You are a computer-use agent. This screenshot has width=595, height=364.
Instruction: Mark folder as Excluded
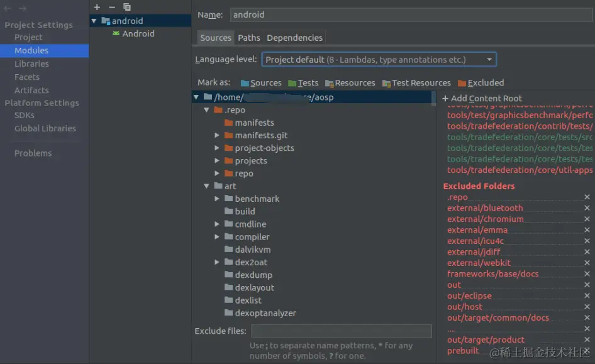481,83
